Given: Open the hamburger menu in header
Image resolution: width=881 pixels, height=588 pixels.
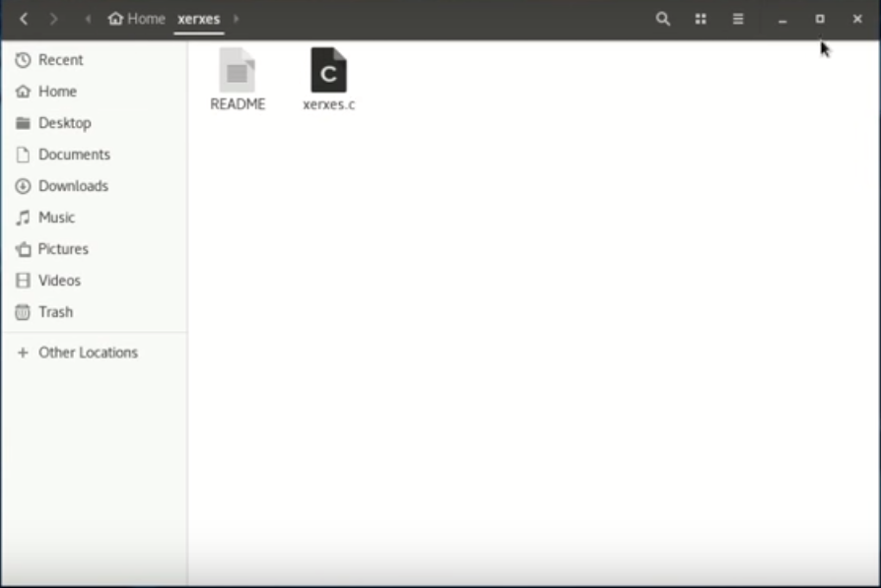Looking at the screenshot, I should (738, 19).
